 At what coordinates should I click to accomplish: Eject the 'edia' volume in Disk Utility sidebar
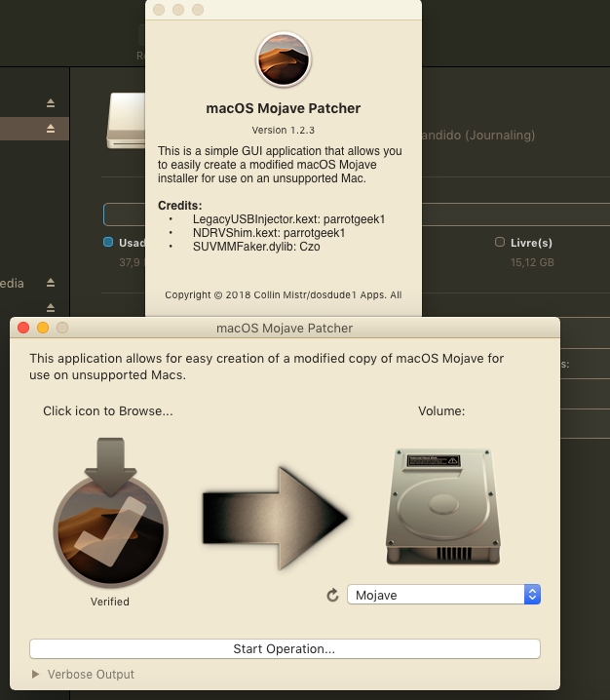[x=51, y=283]
